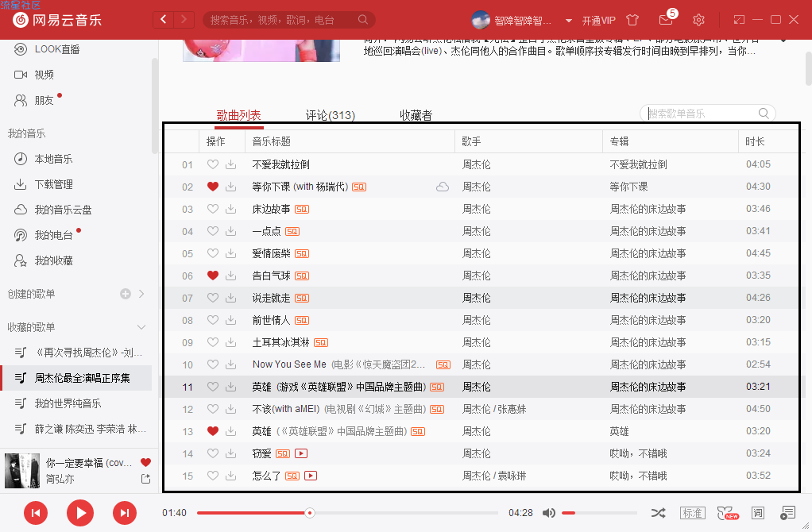Switch to 歌曲列表 tab

click(238, 115)
